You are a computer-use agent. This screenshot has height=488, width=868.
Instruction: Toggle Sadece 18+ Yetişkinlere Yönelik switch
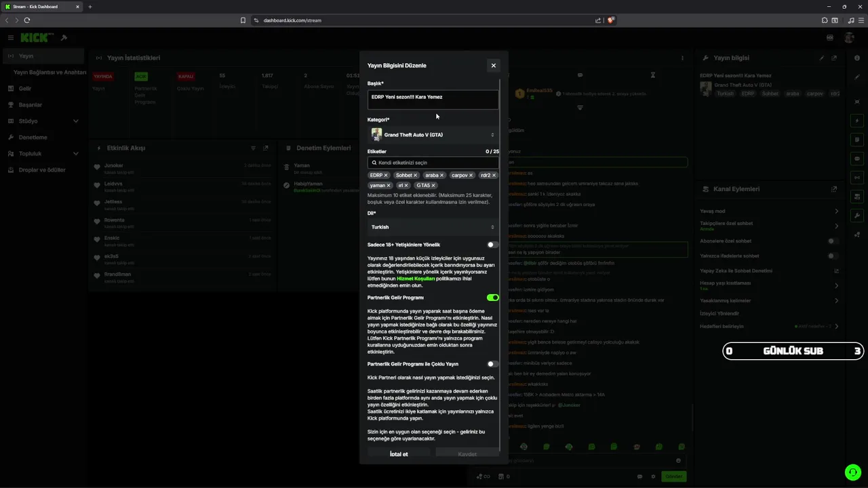pyautogui.click(x=492, y=245)
